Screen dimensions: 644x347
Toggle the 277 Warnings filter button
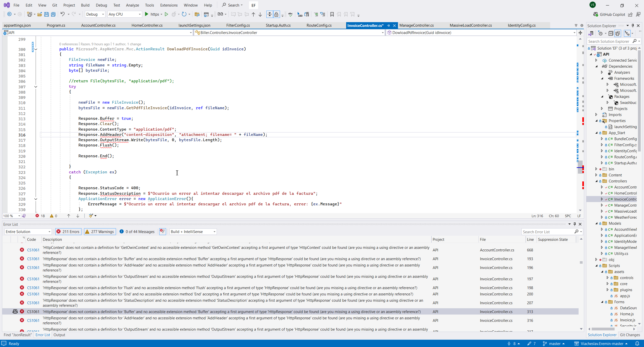pyautogui.click(x=100, y=232)
